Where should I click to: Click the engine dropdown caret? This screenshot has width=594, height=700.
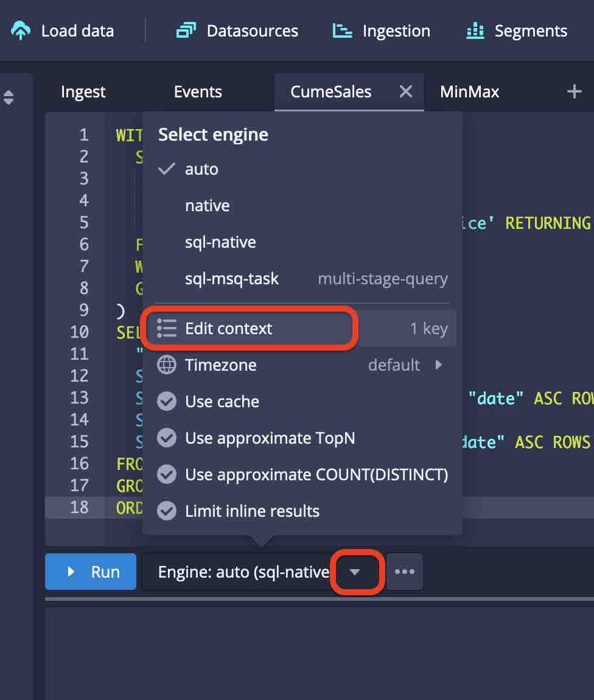point(355,572)
